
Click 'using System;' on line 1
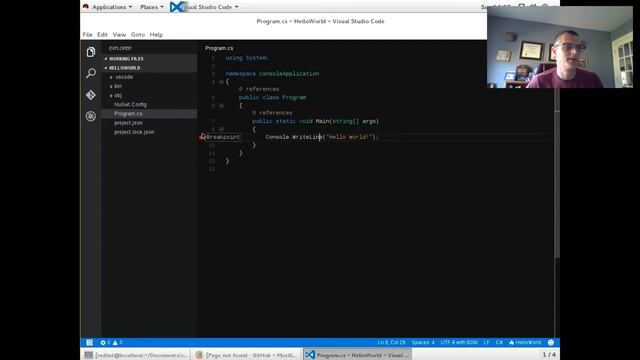247,58
